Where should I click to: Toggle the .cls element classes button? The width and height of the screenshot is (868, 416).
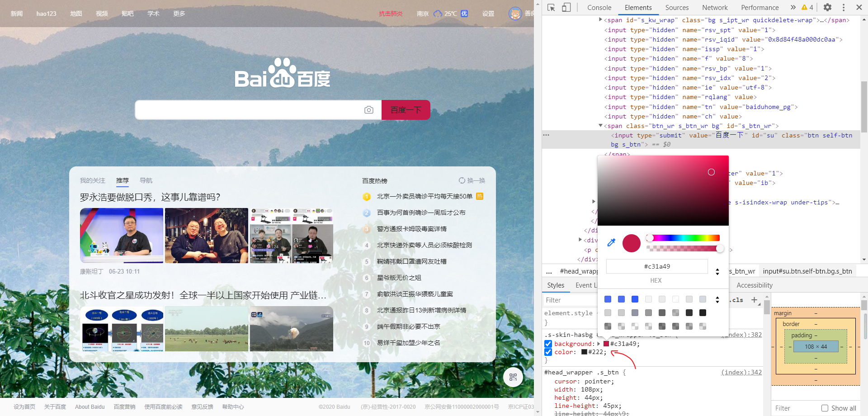(x=737, y=300)
